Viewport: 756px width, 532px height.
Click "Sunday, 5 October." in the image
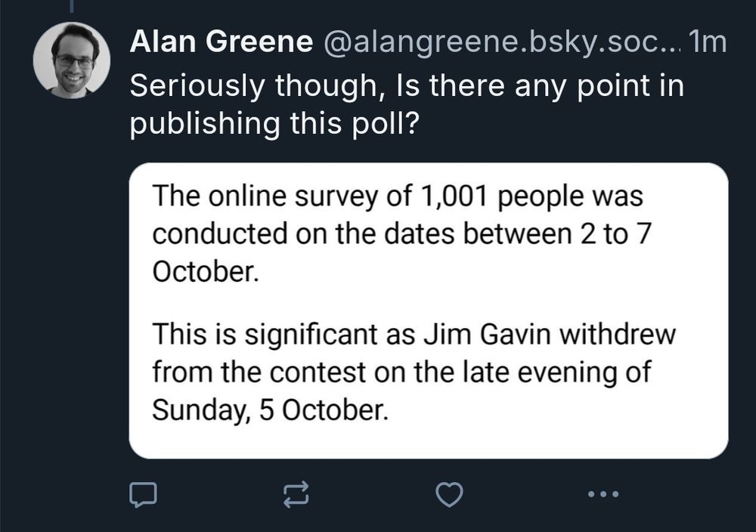click(x=271, y=410)
